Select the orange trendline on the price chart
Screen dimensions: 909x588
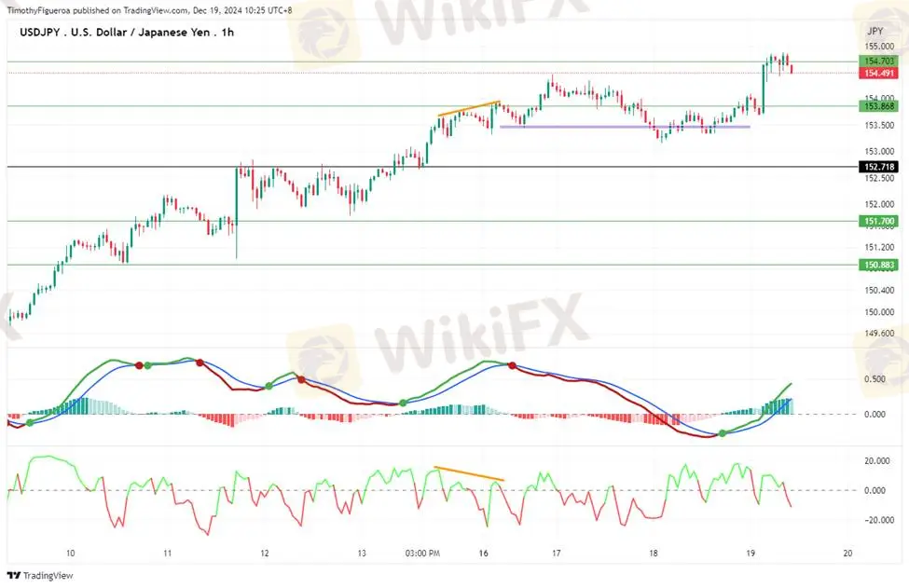pos(469,108)
